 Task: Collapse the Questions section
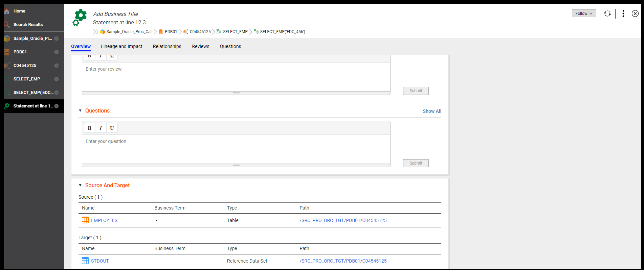(x=80, y=111)
